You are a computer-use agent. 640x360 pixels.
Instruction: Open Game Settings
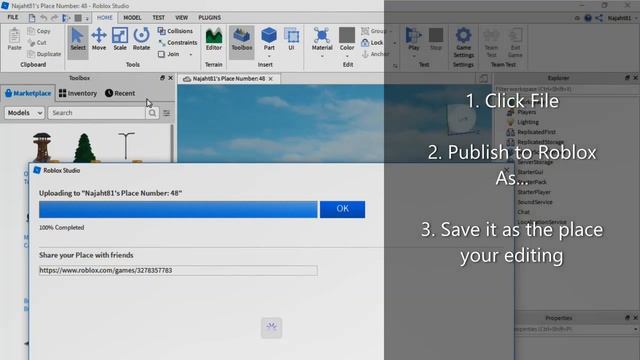[463, 42]
